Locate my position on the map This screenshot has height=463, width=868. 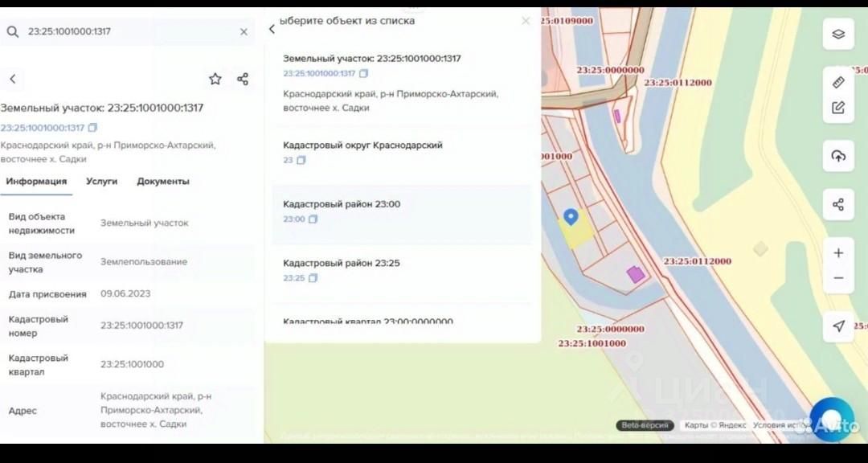(838, 326)
